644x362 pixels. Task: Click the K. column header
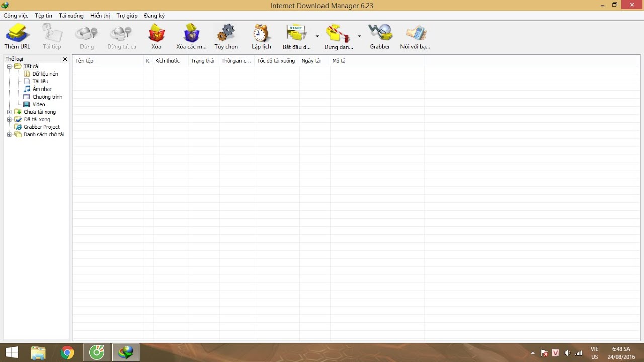pos(148,61)
